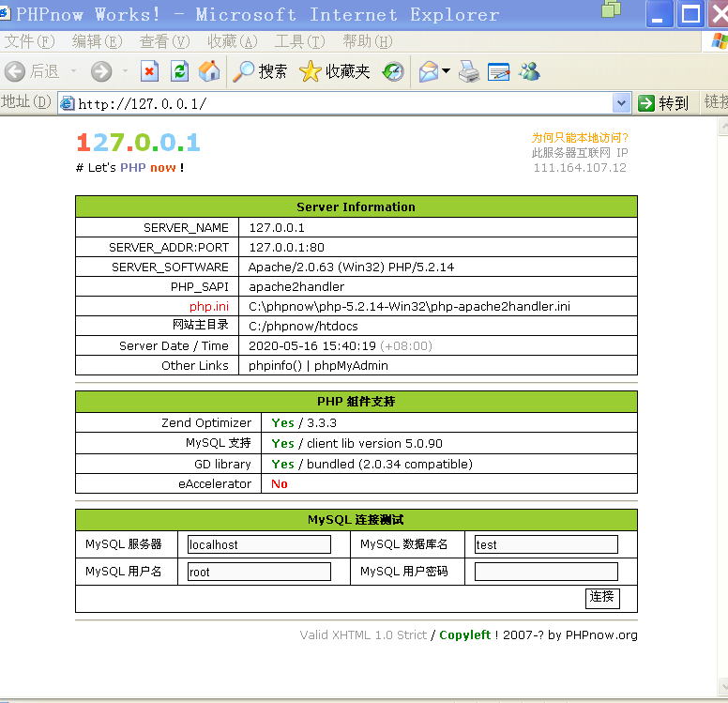Click the eAccelerator No value
This screenshot has height=703, width=728.
[280, 484]
